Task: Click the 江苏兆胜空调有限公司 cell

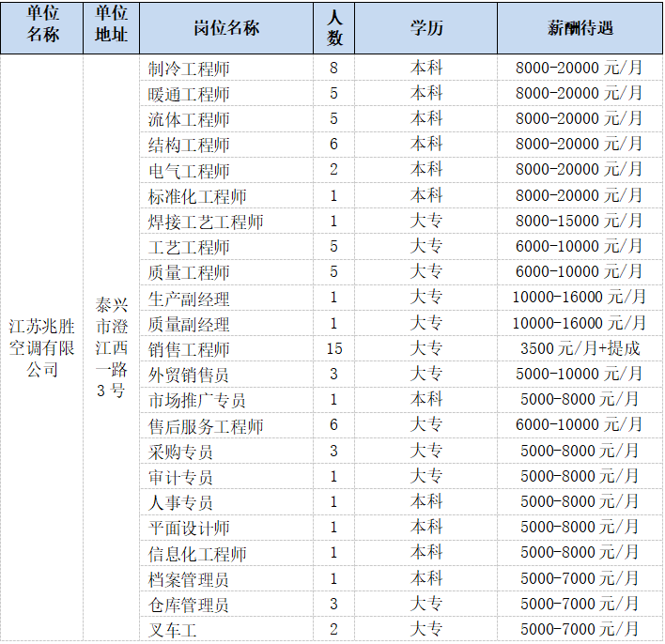Action: click(42, 347)
